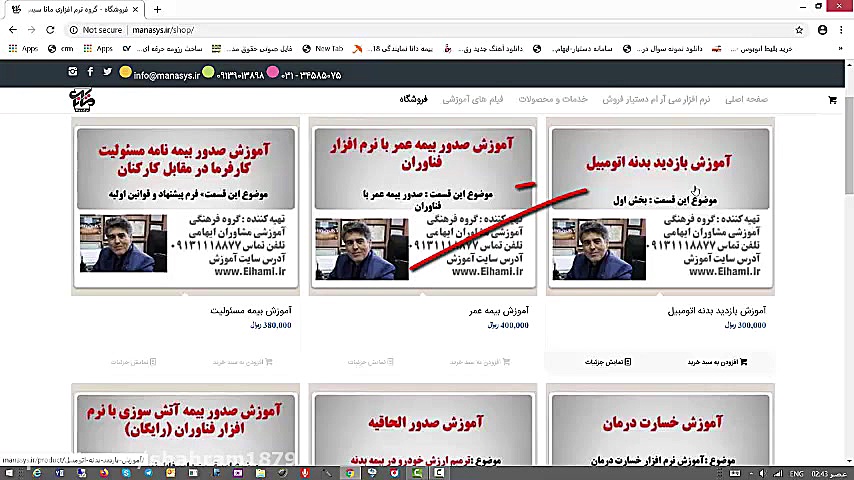Open Chrome from the taskbar

pyautogui.click(x=350, y=473)
